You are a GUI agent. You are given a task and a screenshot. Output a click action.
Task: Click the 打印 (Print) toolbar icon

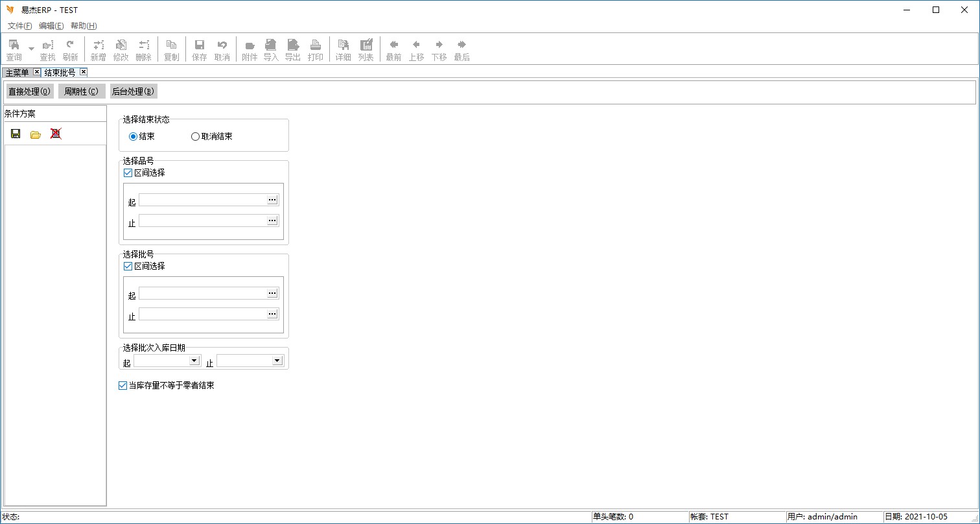pos(316,49)
